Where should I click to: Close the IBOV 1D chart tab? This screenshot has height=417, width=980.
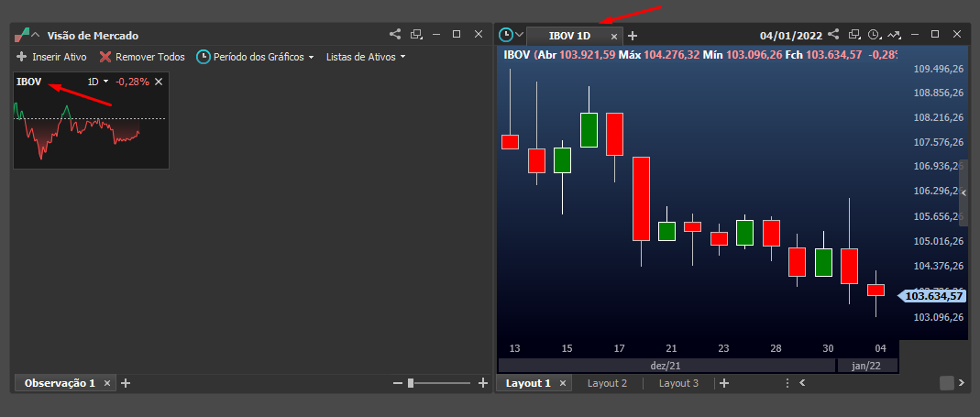[613, 37]
